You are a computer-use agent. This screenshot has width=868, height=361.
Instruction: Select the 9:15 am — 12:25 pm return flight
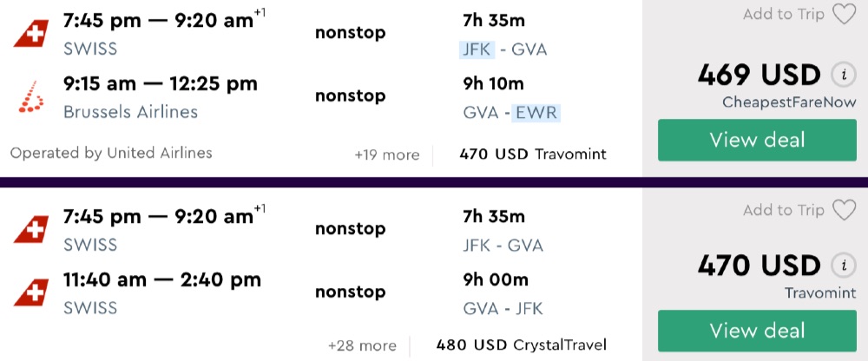click(x=161, y=84)
